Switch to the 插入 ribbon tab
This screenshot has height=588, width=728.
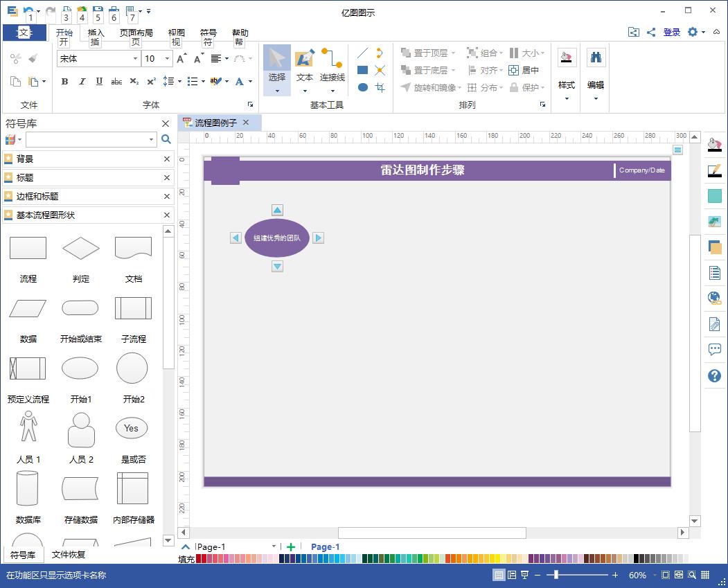click(x=96, y=33)
